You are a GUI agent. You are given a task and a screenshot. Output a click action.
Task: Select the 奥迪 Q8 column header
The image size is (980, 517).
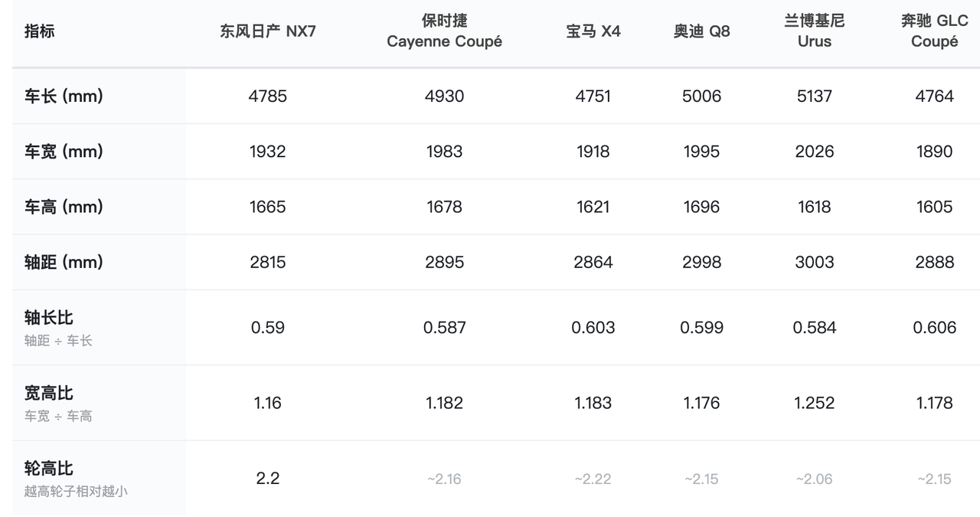[702, 32]
